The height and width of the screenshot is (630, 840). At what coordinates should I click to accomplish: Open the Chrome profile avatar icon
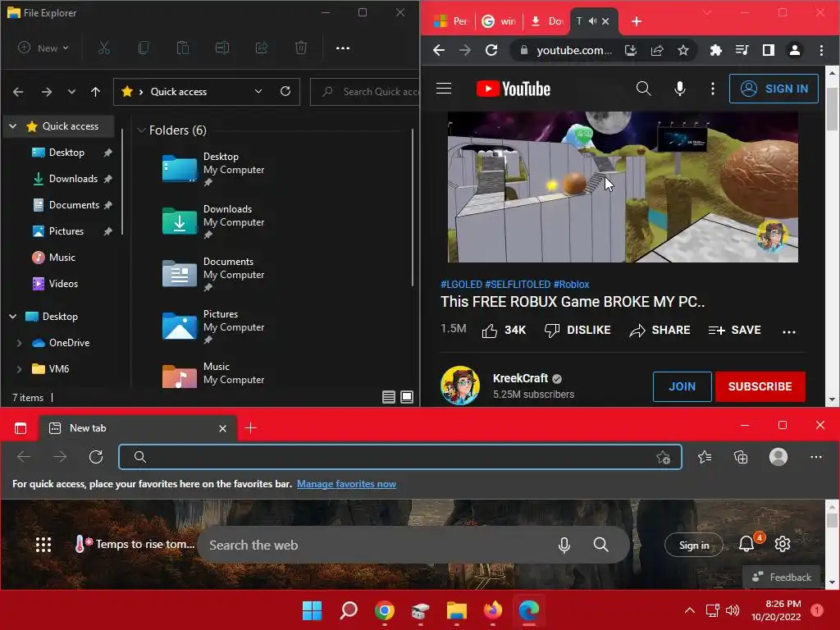[x=795, y=50]
